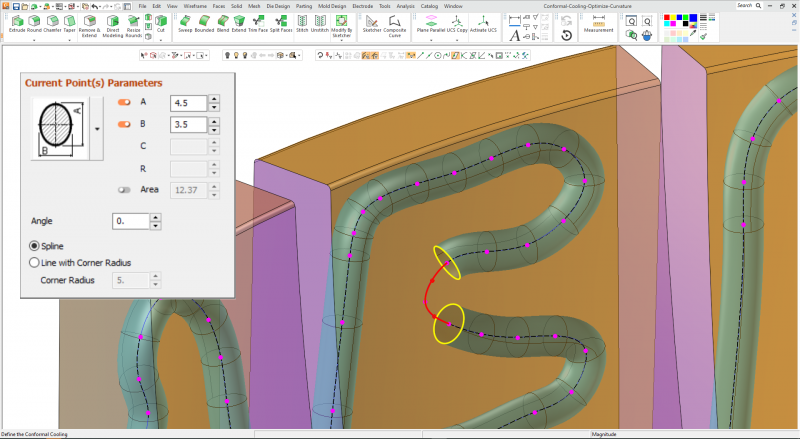The width and height of the screenshot is (800, 439).
Task: Open the Faces menu
Action: coord(218,6)
